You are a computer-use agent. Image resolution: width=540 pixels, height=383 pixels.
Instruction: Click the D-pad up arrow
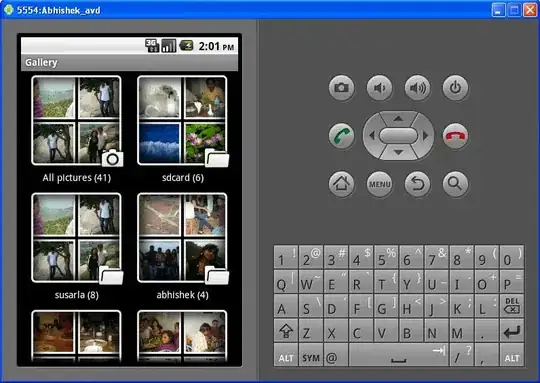pyautogui.click(x=398, y=118)
